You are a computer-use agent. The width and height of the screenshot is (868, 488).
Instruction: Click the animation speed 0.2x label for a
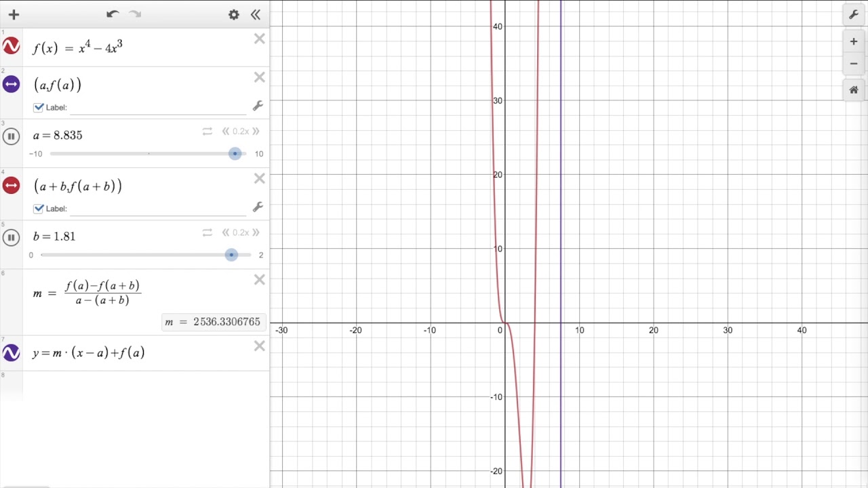[241, 131]
